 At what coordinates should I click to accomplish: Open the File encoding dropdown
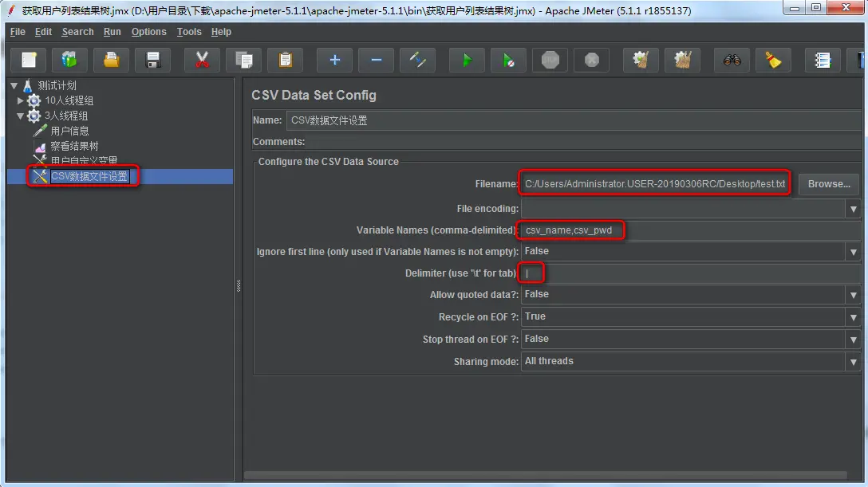click(853, 209)
